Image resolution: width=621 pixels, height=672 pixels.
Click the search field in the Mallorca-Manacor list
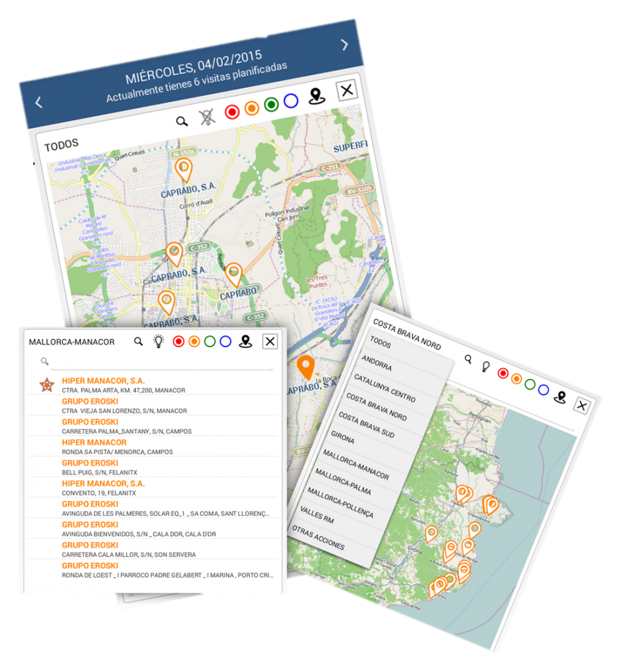click(x=161, y=362)
